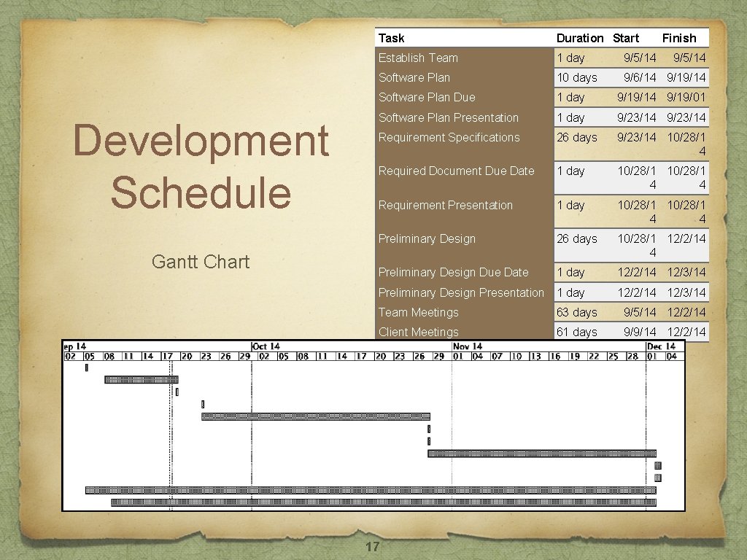Click the 'Finish' column header
The height and width of the screenshot is (560, 747).
pyautogui.click(x=680, y=37)
